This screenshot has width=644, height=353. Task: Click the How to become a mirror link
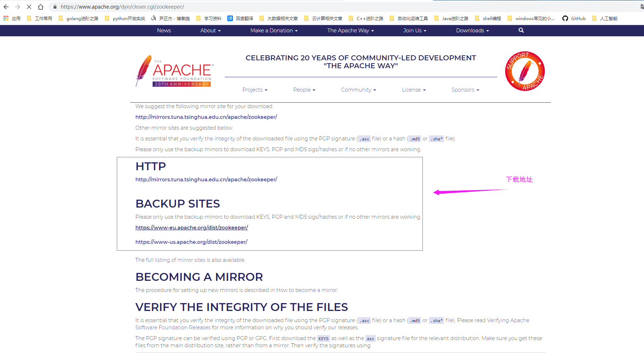click(307, 290)
